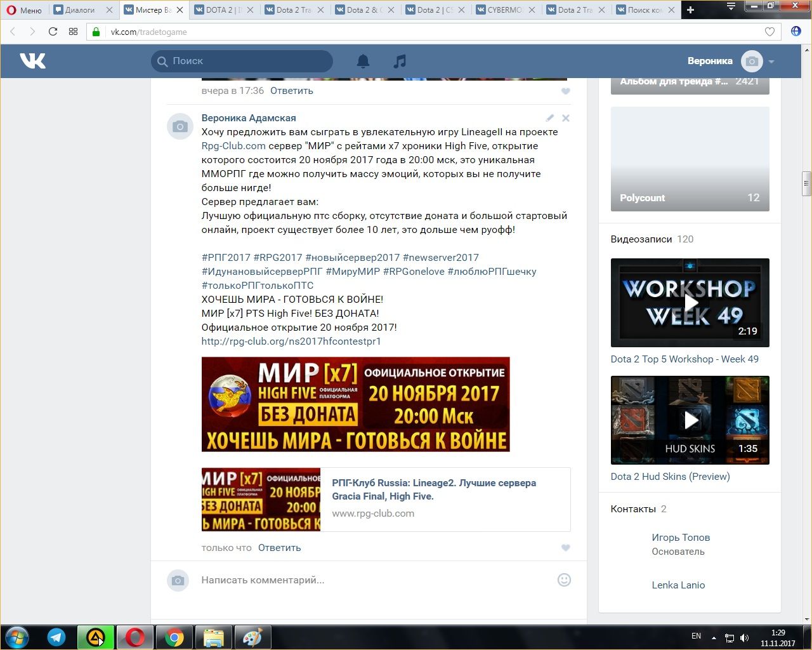Like the comment posted только что
The height and width of the screenshot is (650, 812).
click(566, 548)
